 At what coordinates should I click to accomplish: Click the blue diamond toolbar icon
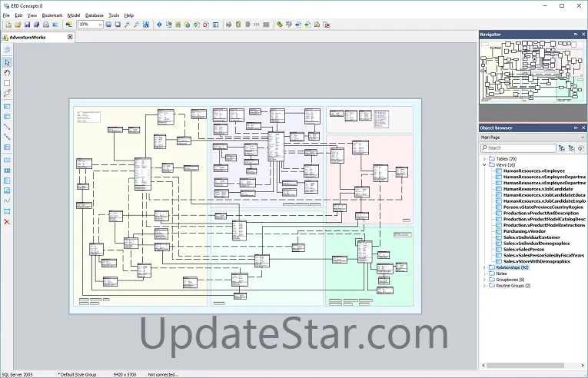tap(159, 25)
